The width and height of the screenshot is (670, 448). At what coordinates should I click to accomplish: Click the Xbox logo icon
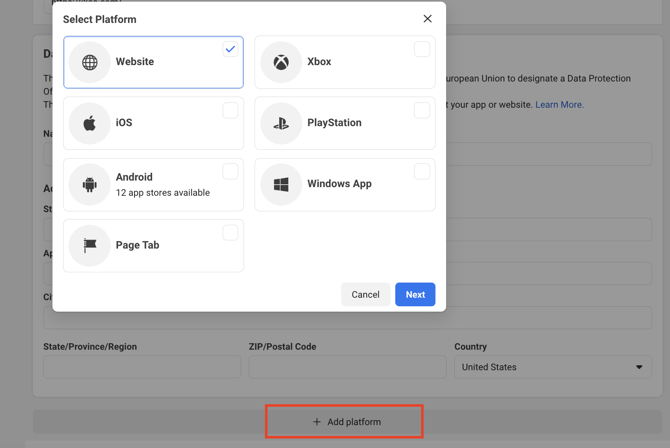click(x=281, y=62)
